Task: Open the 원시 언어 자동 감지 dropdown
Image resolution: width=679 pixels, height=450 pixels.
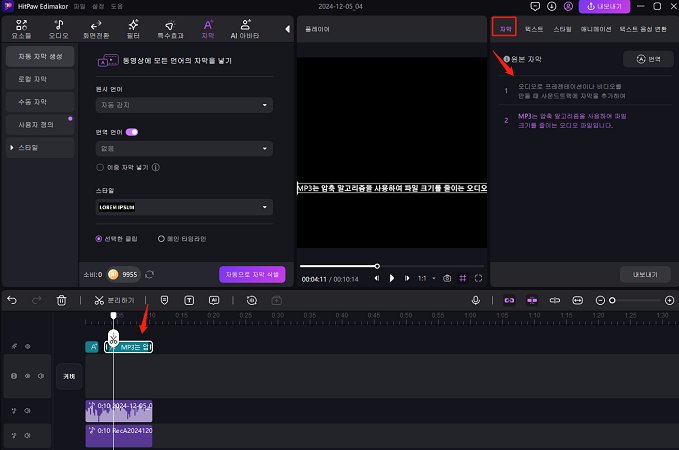Action: pos(184,105)
